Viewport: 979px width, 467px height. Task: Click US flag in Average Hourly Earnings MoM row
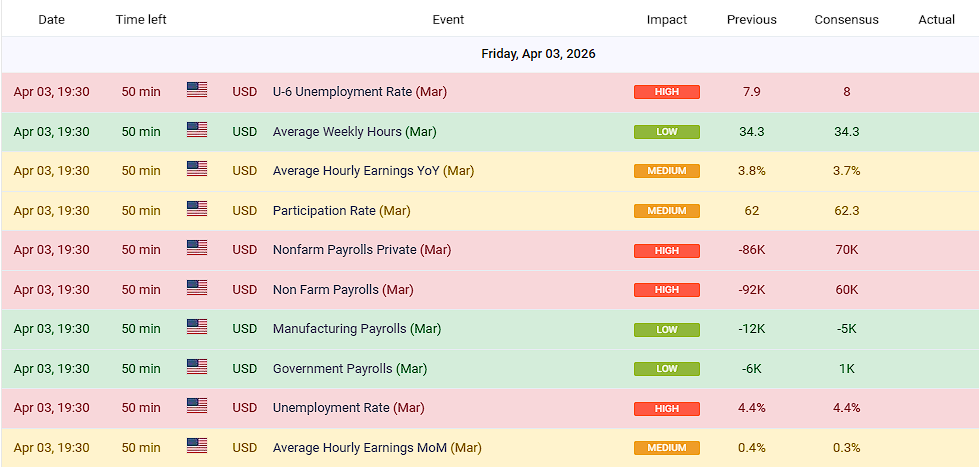pyautogui.click(x=197, y=446)
